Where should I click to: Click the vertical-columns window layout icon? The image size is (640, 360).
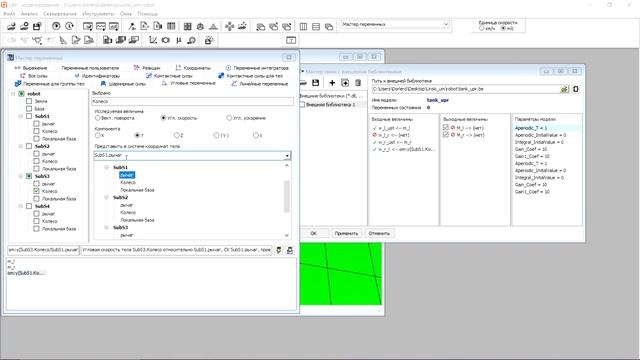coord(303,27)
